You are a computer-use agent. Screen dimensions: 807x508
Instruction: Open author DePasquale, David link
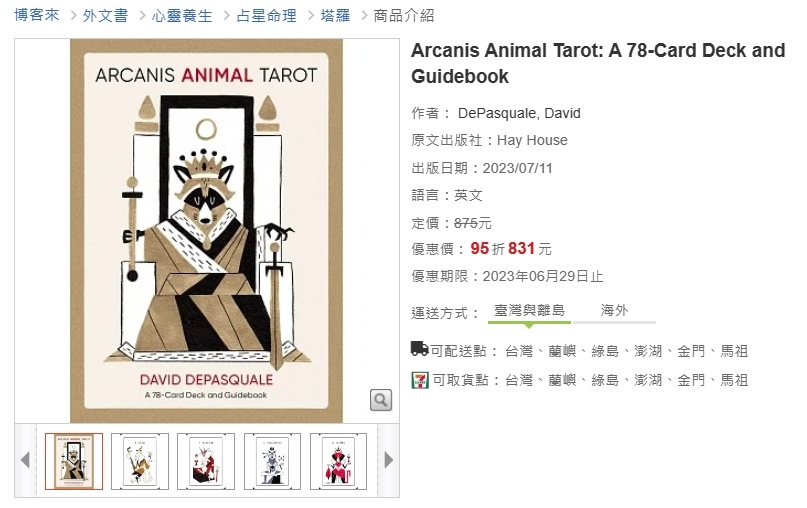pyautogui.click(x=519, y=113)
